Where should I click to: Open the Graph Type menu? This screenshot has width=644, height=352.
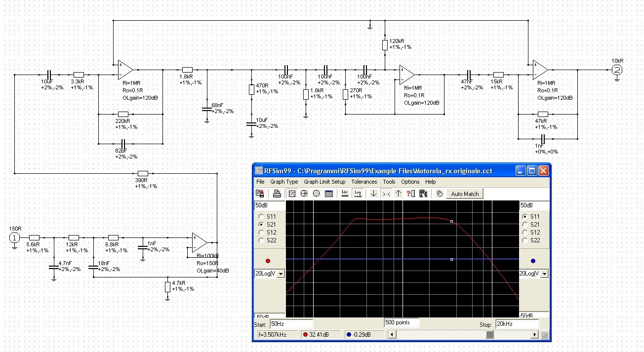coord(284,182)
